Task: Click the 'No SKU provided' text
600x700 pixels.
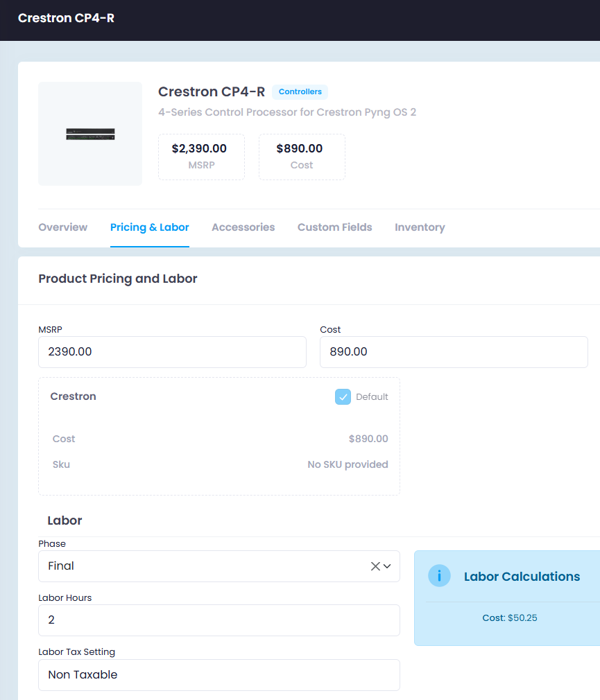Action: [x=348, y=464]
